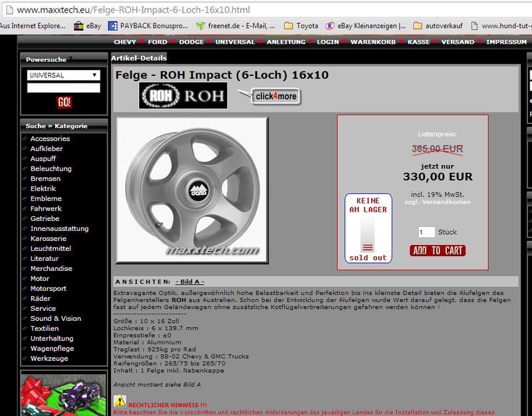Open the Accessories category
532x416 pixels.
pyautogui.click(x=50, y=138)
